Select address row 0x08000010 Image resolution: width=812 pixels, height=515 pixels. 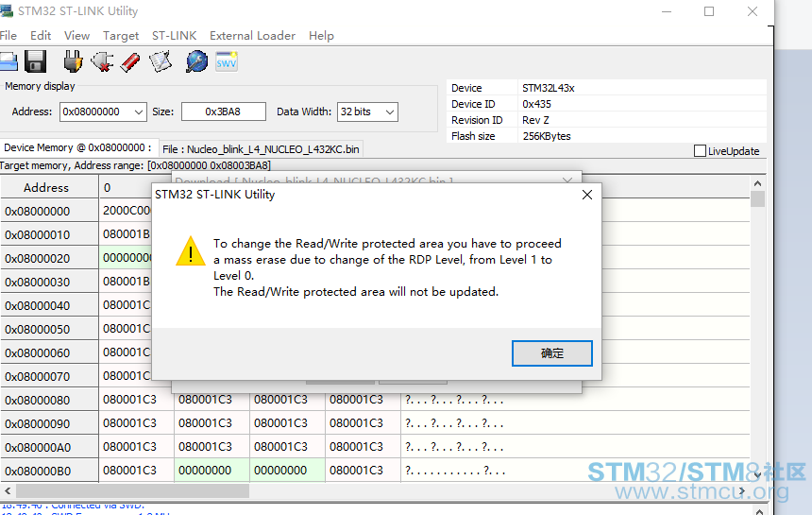point(49,234)
